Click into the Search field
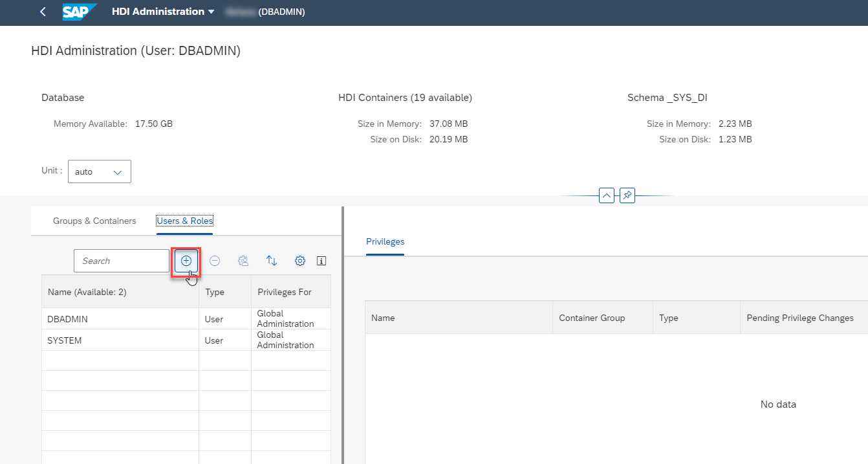 (122, 261)
